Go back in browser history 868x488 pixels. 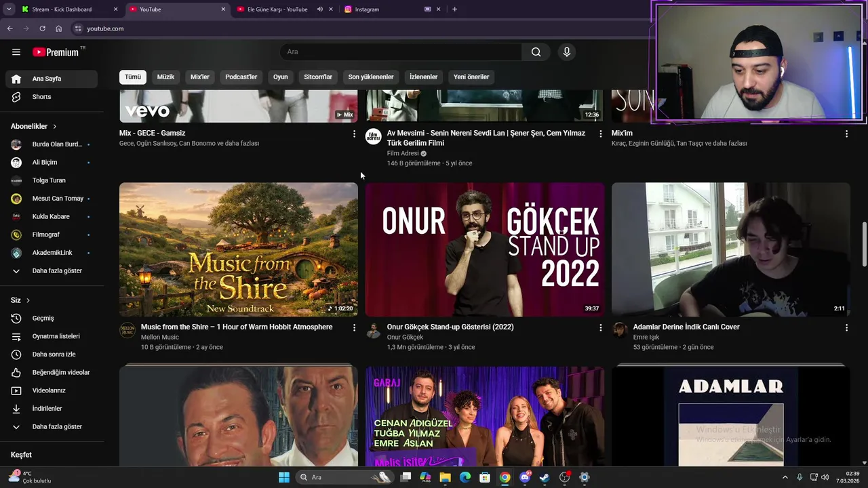pyautogui.click(x=9, y=28)
